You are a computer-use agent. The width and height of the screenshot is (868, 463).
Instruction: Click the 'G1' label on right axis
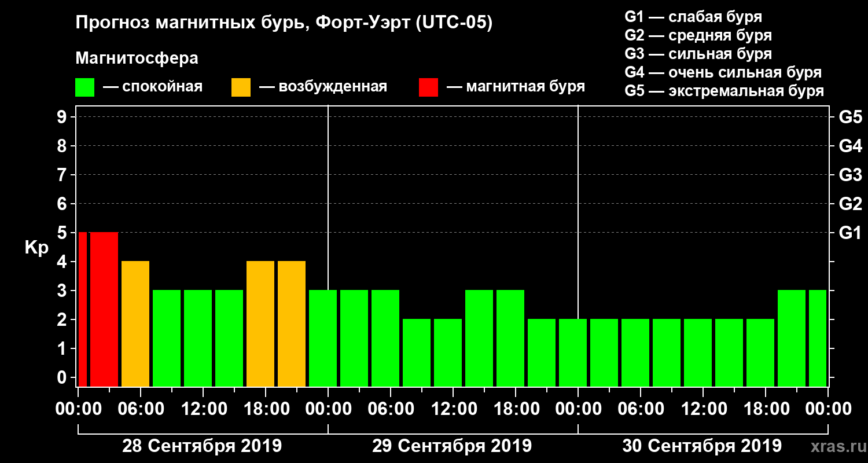point(850,233)
